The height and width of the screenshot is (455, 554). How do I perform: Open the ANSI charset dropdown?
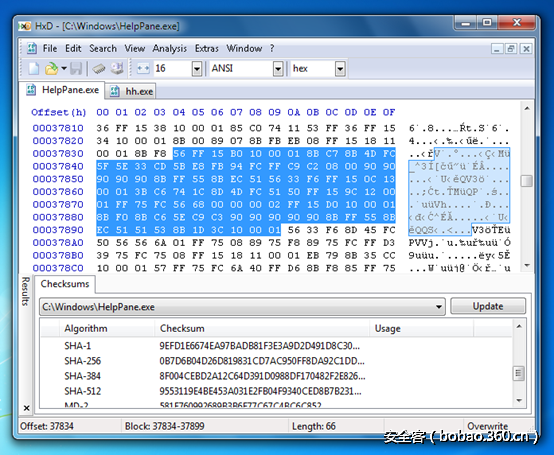278,69
